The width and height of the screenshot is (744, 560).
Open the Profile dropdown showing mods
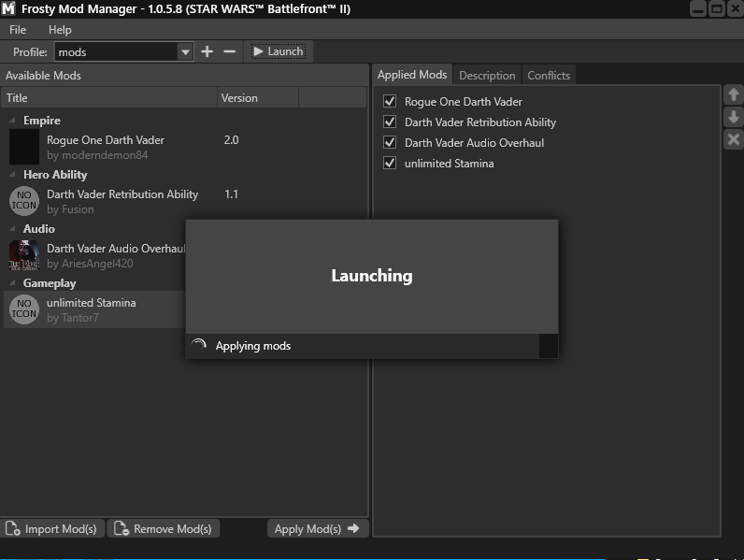123,51
